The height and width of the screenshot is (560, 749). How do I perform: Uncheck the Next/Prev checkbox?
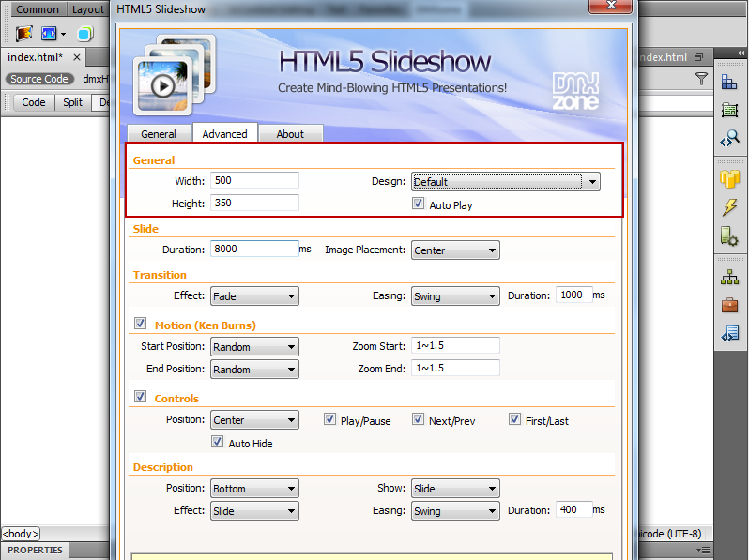coord(418,419)
